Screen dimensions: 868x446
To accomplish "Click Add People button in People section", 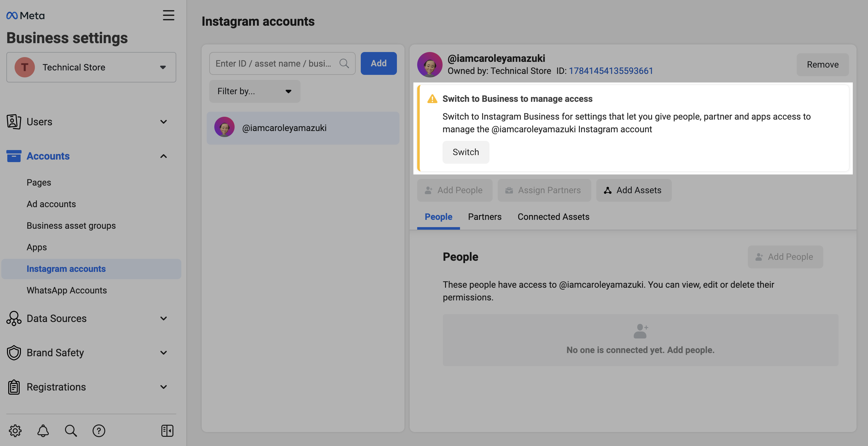I will coord(785,257).
